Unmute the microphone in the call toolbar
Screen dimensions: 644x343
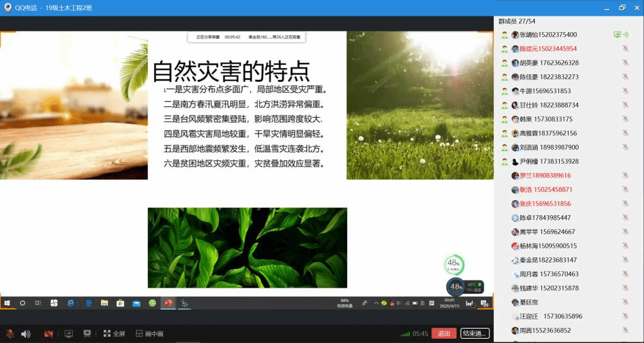[x=10, y=334]
